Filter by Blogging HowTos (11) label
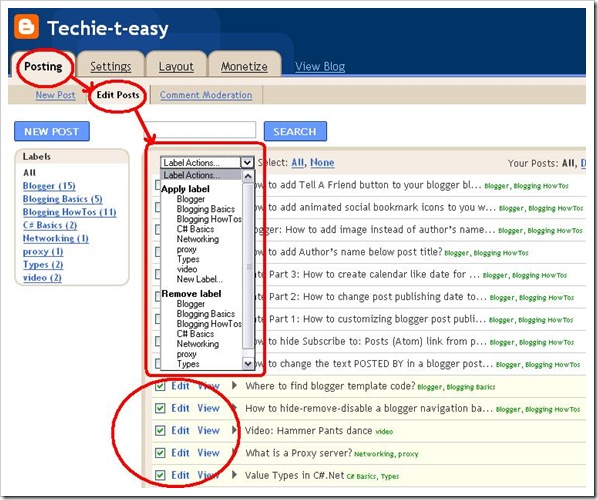Viewport: 598px width, 500px height. click(x=69, y=212)
